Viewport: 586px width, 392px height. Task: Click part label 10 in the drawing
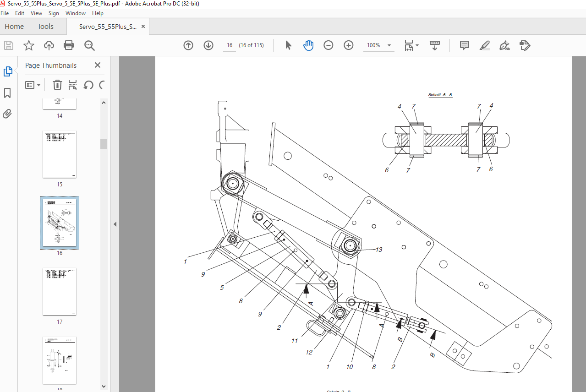pos(350,367)
